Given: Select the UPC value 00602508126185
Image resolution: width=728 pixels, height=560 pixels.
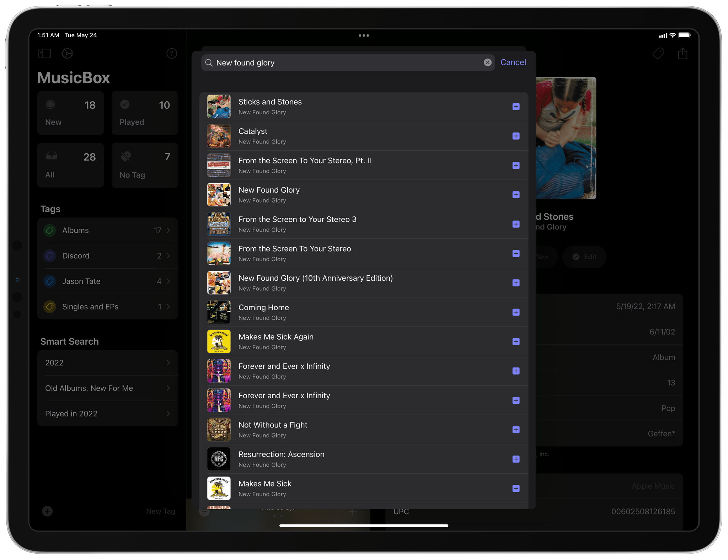Looking at the screenshot, I should (643, 511).
